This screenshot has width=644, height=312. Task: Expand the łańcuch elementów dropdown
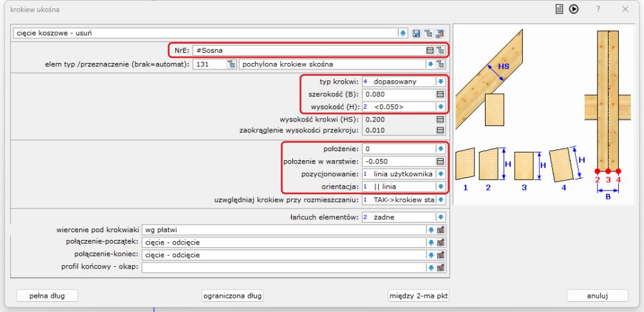pos(440,217)
